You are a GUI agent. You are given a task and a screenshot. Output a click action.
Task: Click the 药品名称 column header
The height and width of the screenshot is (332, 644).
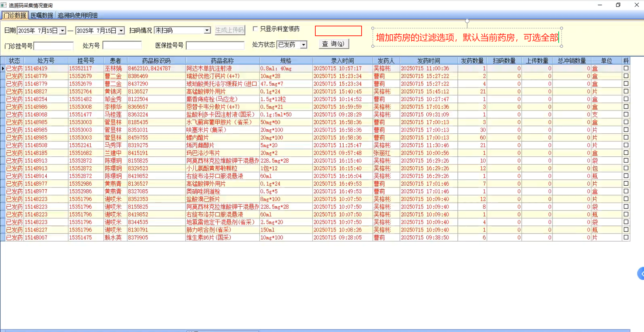222,61
